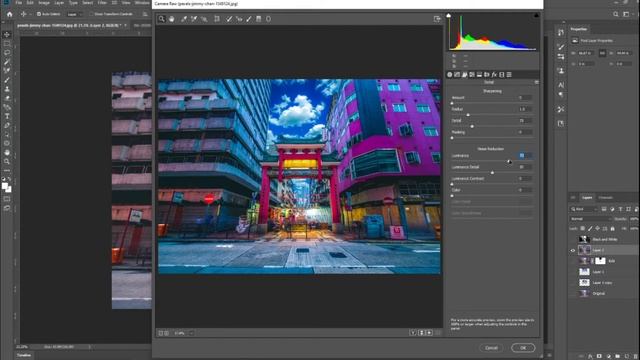
Task: Select the Radial Filter in Camera Raw
Action: [x=269, y=19]
